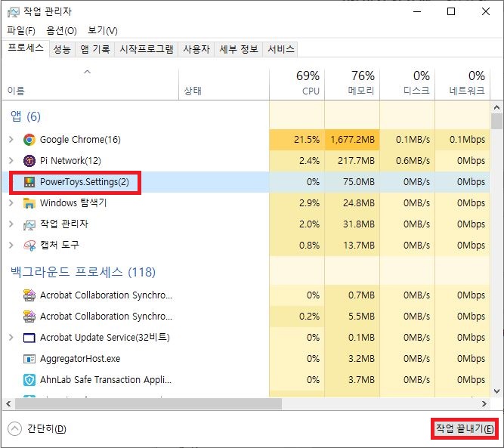Click the Pi Network process icon
504x448 pixels.
coord(29,160)
